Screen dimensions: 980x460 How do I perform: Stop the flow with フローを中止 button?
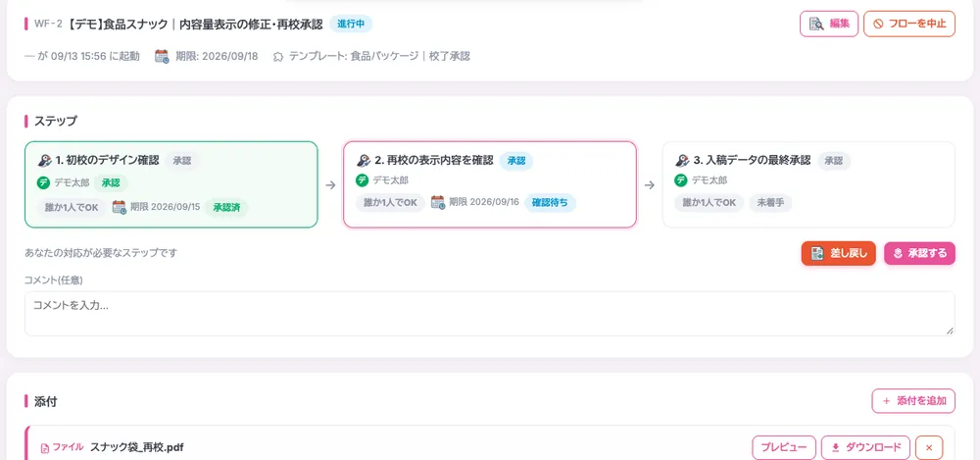coord(909,24)
